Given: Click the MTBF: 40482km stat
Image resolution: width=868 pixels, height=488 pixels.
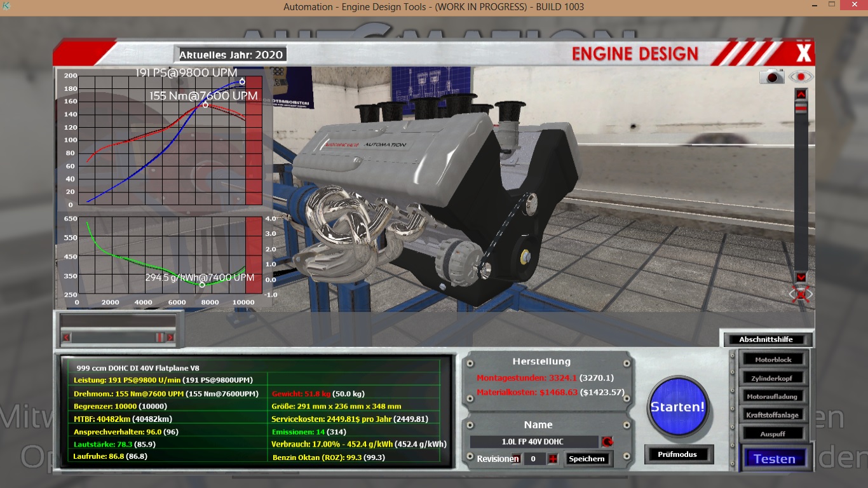Looking at the screenshot, I should [x=123, y=419].
